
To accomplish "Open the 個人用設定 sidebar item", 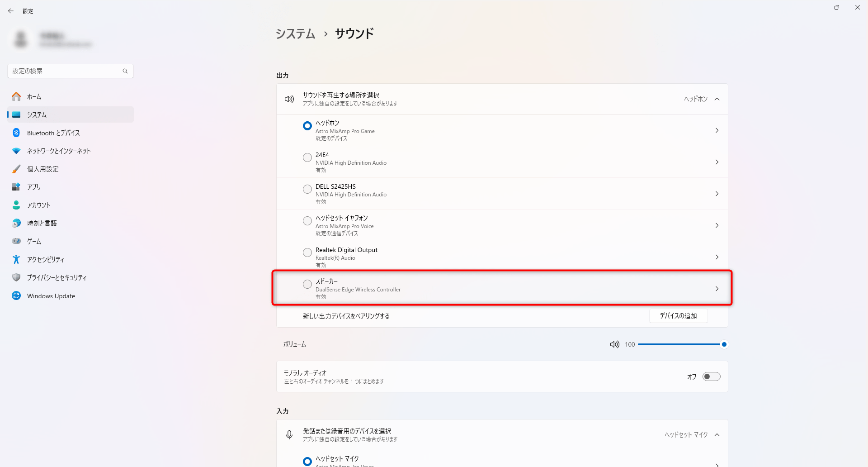I will [x=43, y=169].
